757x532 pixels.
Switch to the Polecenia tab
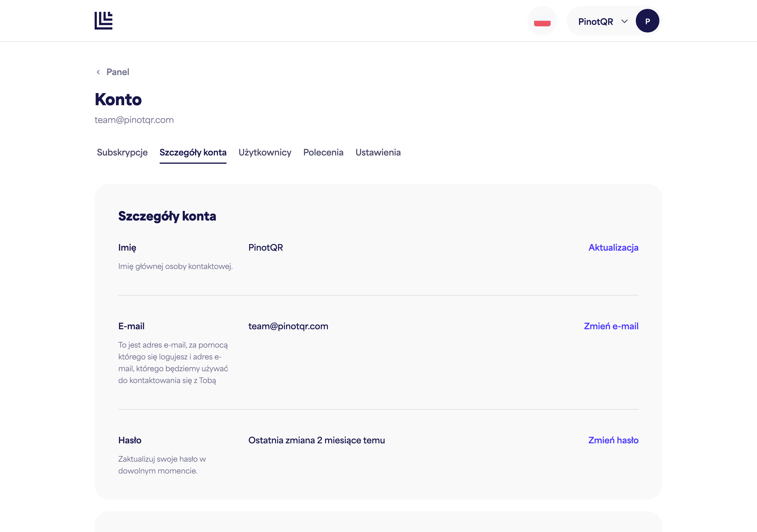tap(323, 152)
